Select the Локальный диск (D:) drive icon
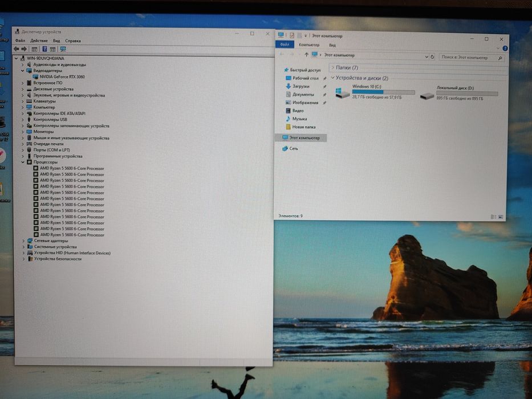The height and width of the screenshot is (399, 532). tap(427, 96)
